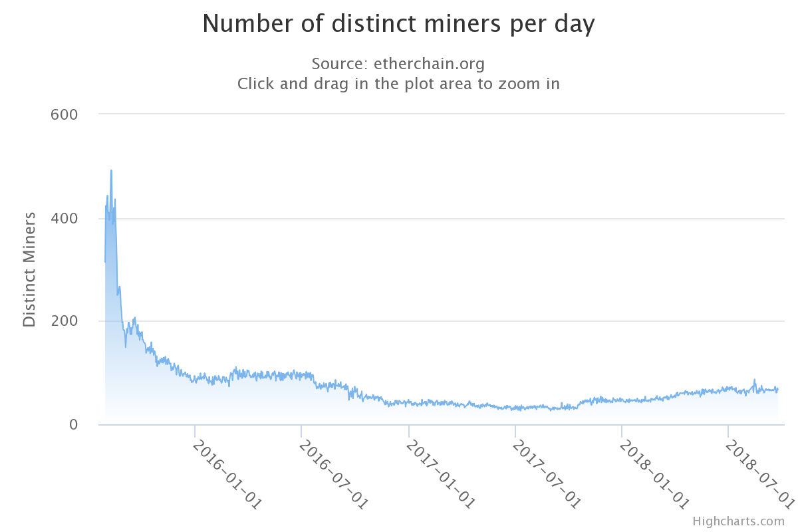The height and width of the screenshot is (532, 798).
Task: Click the Highcharts.com credits link
Action: pyautogui.click(x=738, y=521)
